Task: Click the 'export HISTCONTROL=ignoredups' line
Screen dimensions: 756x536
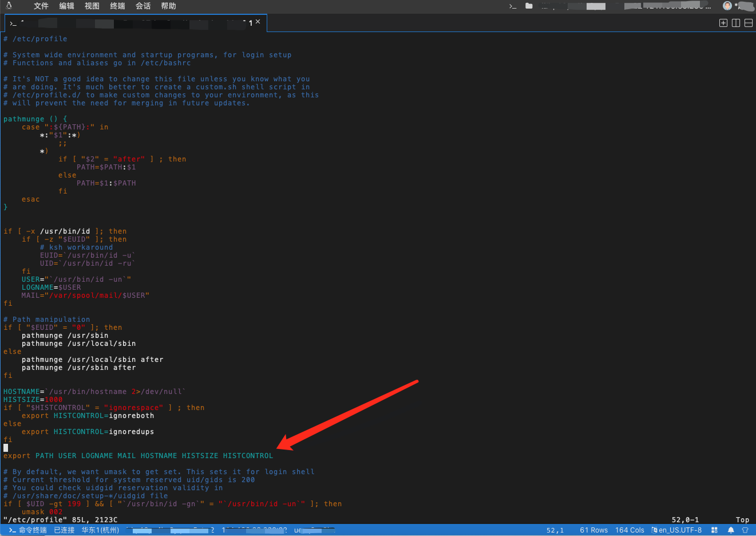Action: coord(88,432)
